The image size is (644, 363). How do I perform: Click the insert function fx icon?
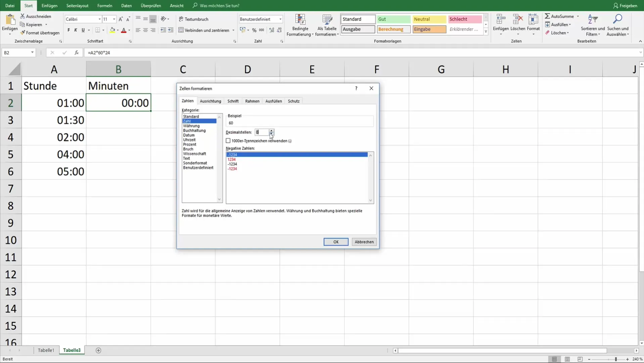[x=77, y=52]
